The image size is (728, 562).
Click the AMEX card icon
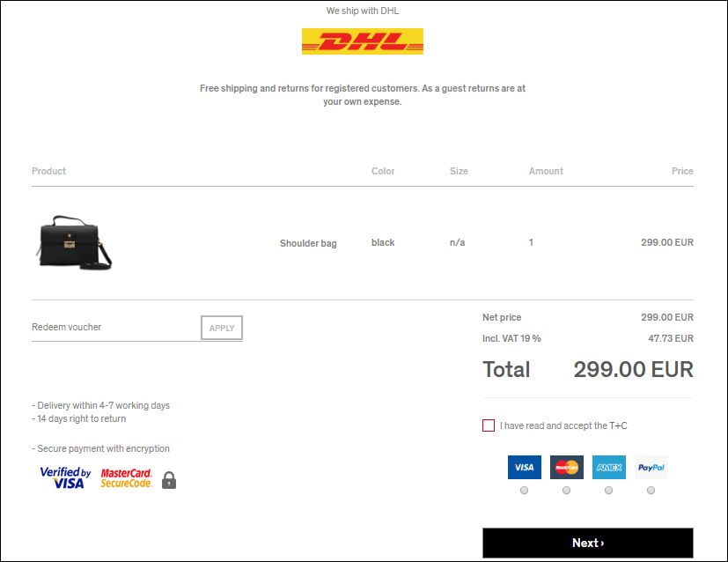point(608,467)
